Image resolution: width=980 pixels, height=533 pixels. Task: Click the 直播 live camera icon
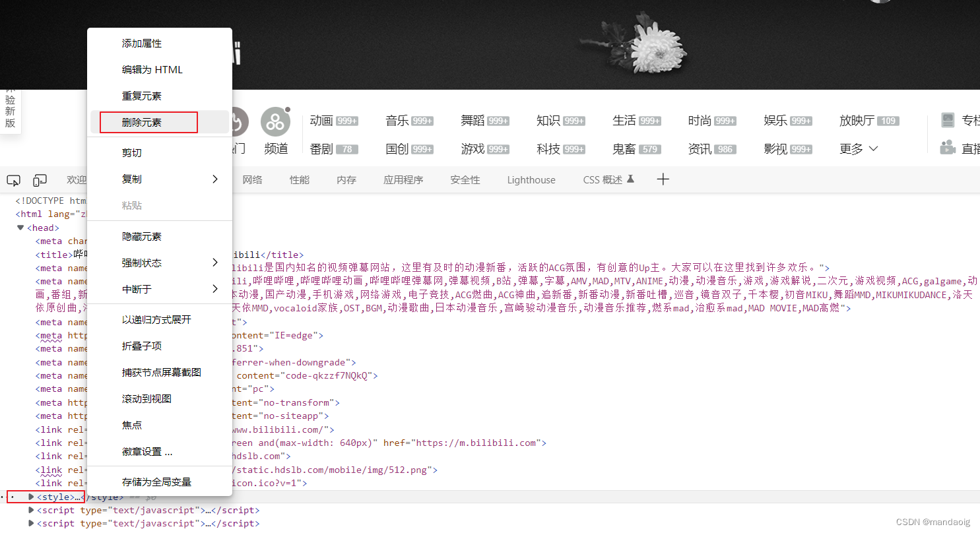coord(948,147)
